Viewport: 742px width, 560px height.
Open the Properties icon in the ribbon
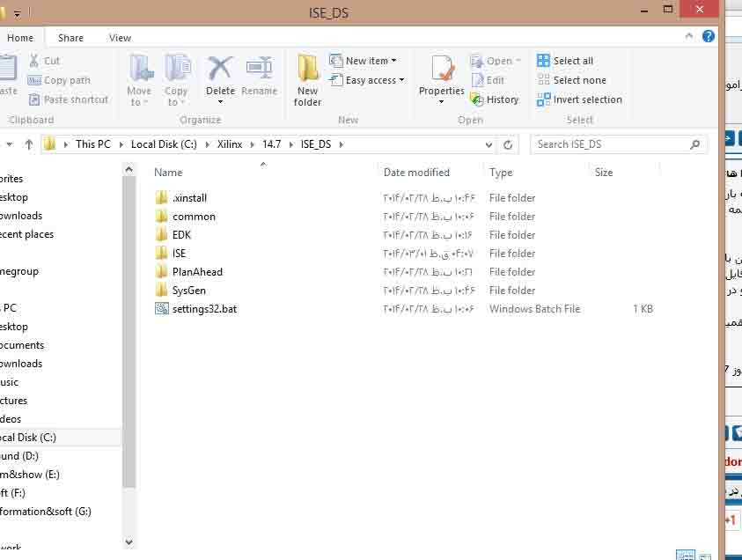[x=442, y=68]
